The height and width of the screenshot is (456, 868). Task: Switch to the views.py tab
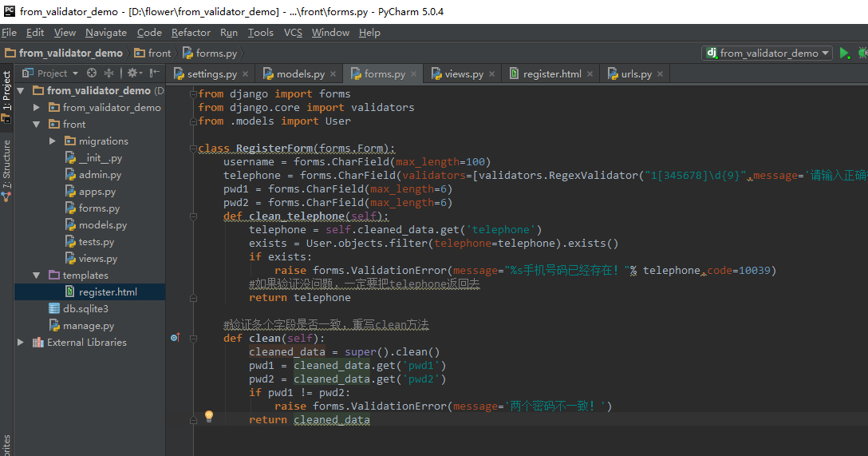click(463, 74)
